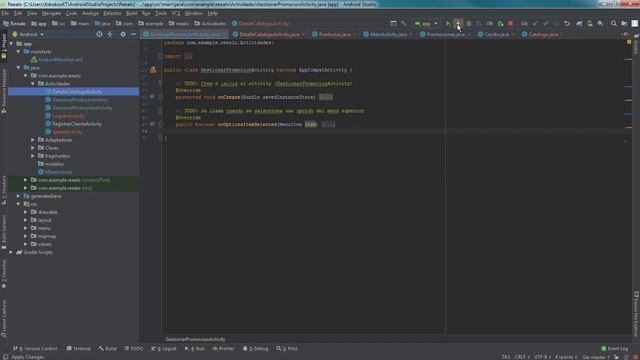Click the green Run app button
The image size is (640, 360).
448,24
